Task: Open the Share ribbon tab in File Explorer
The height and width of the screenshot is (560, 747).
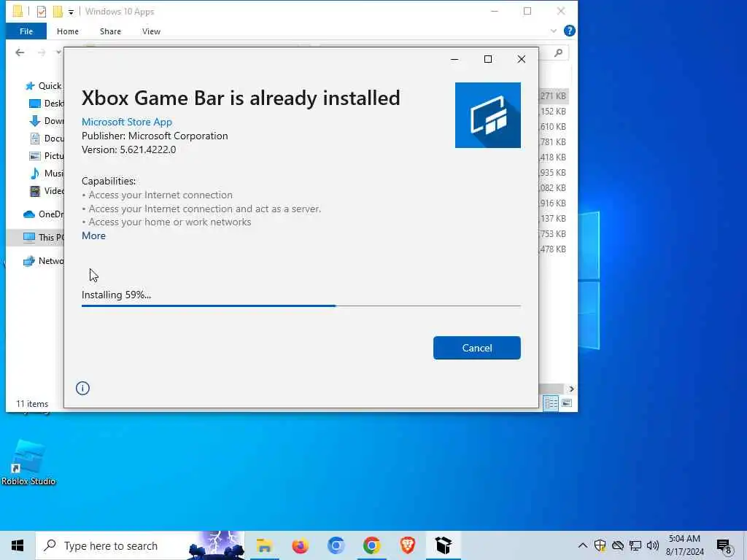Action: [110, 31]
